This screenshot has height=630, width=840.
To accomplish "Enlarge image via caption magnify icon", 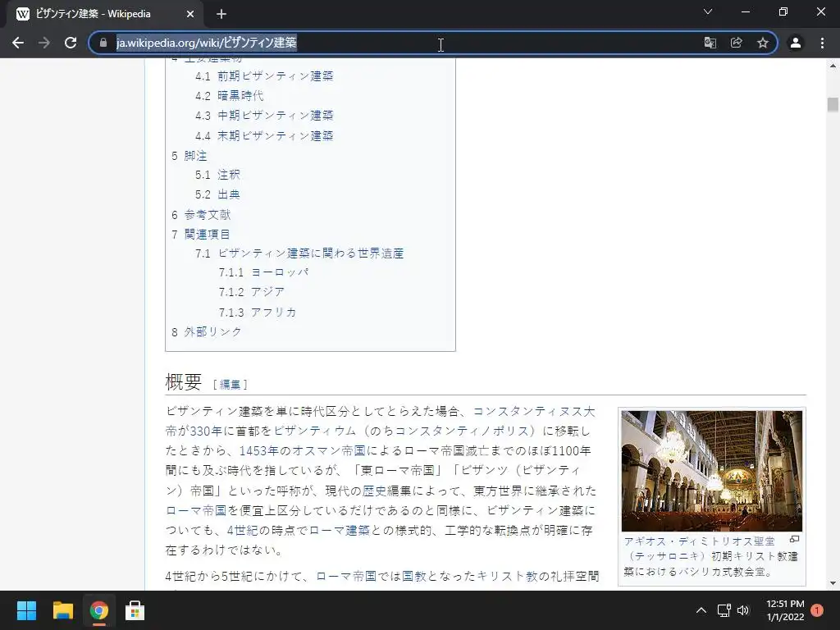I will (794, 540).
